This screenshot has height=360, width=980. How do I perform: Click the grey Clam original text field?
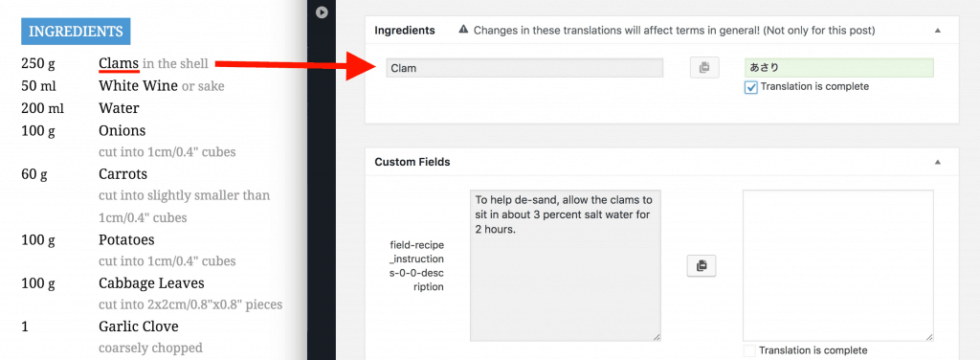coord(524,68)
